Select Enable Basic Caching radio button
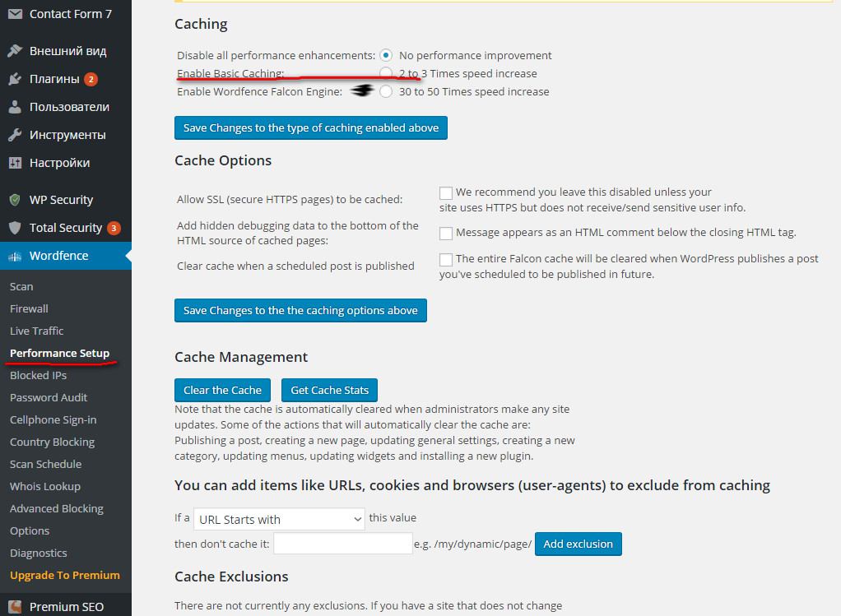 [386, 73]
